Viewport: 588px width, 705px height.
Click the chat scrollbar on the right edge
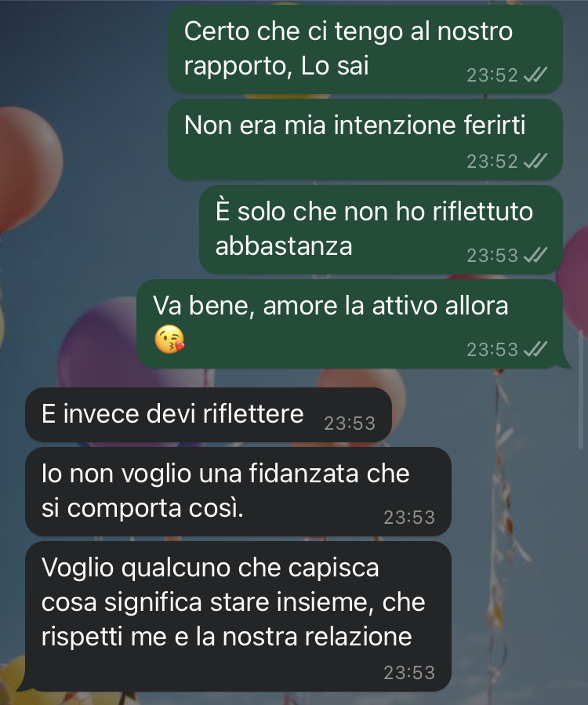click(583, 389)
